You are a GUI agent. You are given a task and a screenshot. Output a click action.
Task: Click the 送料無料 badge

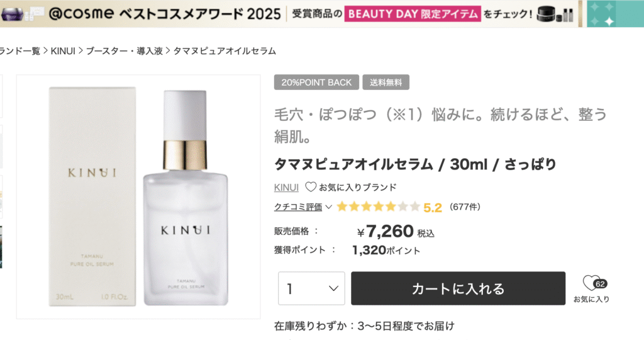[386, 82]
